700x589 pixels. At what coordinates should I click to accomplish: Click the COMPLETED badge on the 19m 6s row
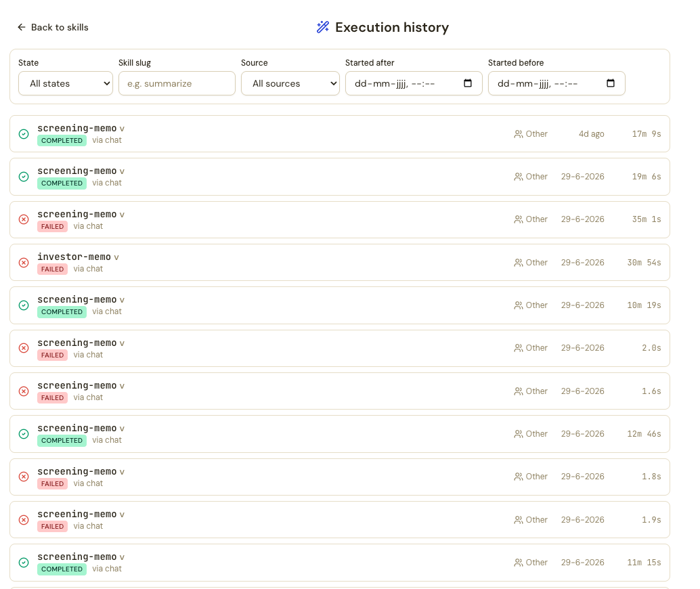(62, 183)
